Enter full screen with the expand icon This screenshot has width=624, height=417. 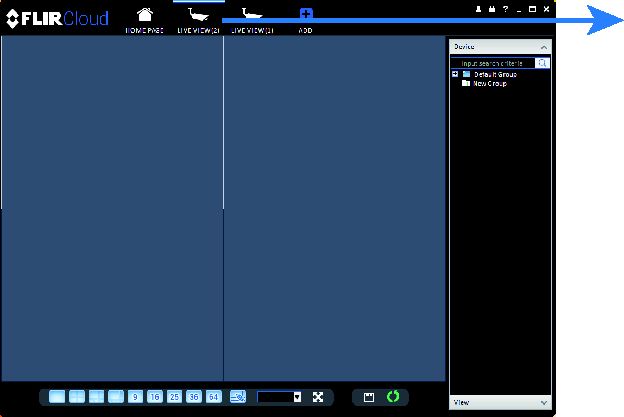pos(318,397)
